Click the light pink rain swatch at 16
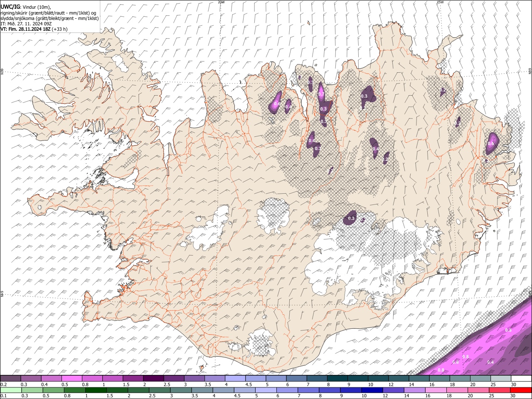532x399 pixels. point(436,390)
